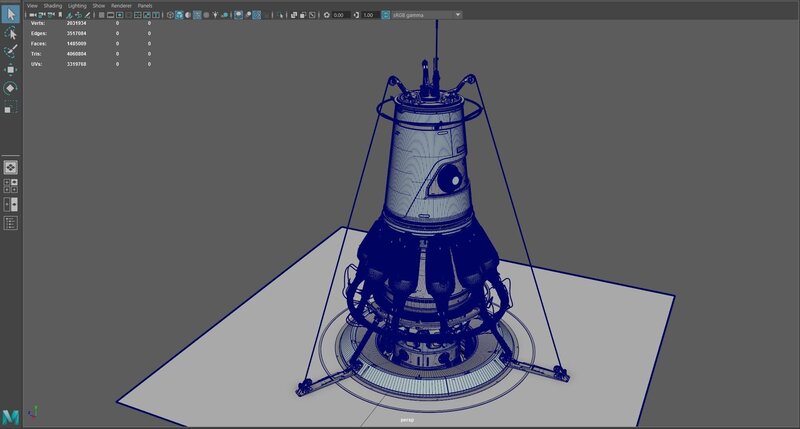Click the gamma value field showing 1.00
This screenshot has height=429, width=800.
[x=368, y=15]
